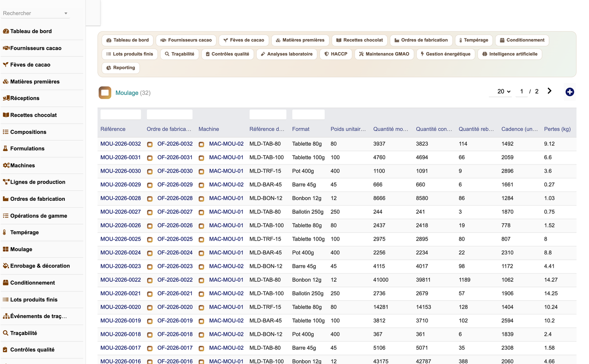Screen dimensions: 589x364
Task: Open the HACCP tab in top navigation
Action: pos(336,54)
